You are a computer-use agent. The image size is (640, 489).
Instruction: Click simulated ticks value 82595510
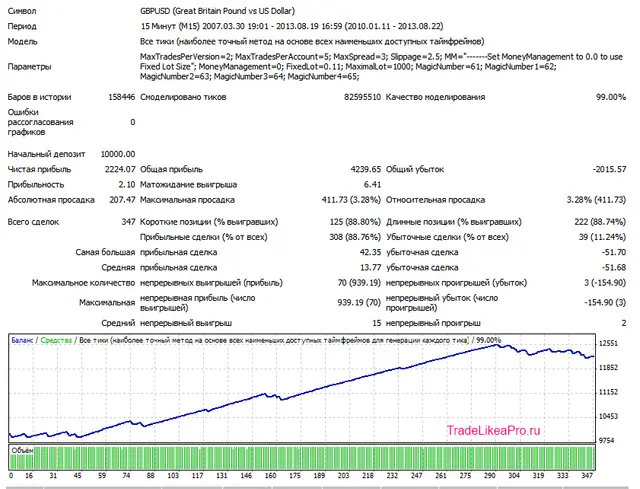362,97
